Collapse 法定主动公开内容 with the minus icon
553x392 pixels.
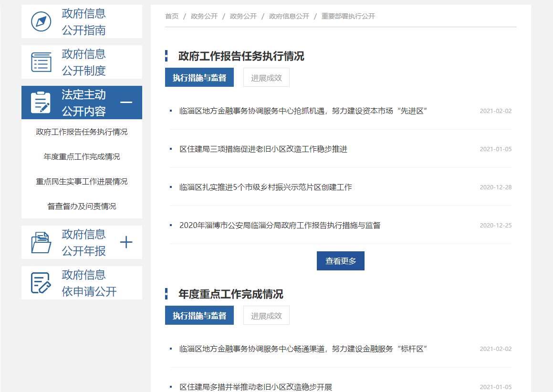click(x=126, y=103)
